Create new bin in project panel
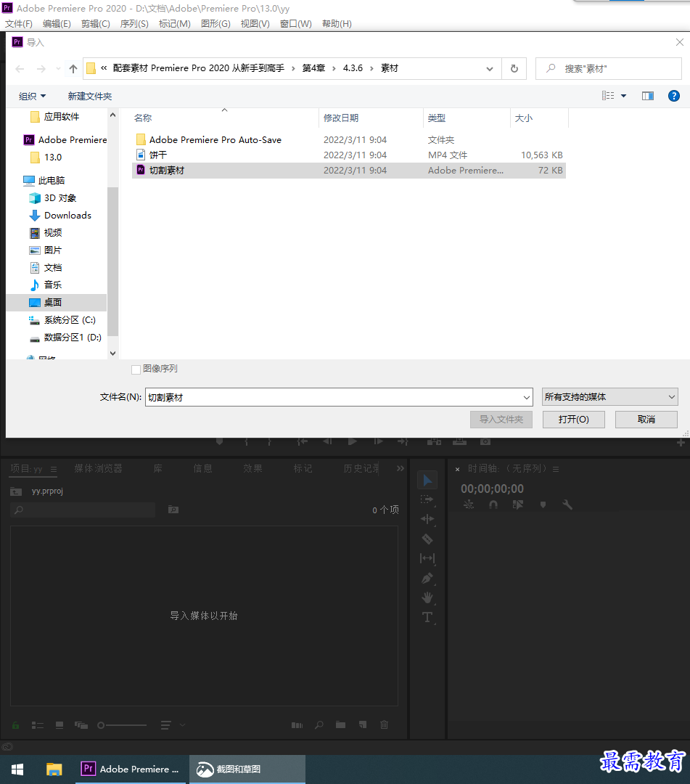This screenshot has height=784, width=690. click(341, 725)
